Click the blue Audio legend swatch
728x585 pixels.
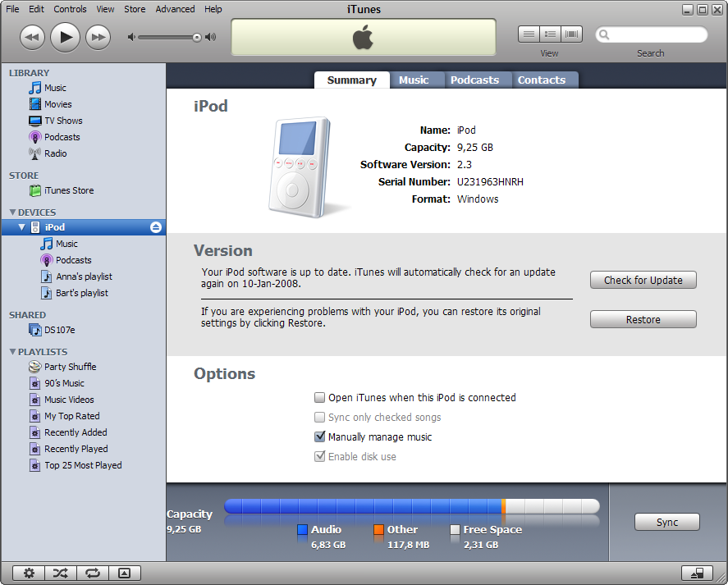[302, 530]
